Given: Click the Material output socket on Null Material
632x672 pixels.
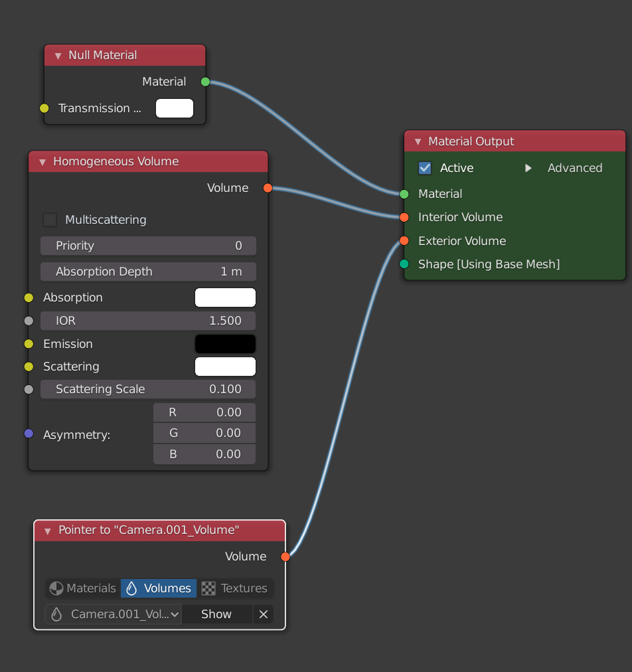Looking at the screenshot, I should point(205,82).
